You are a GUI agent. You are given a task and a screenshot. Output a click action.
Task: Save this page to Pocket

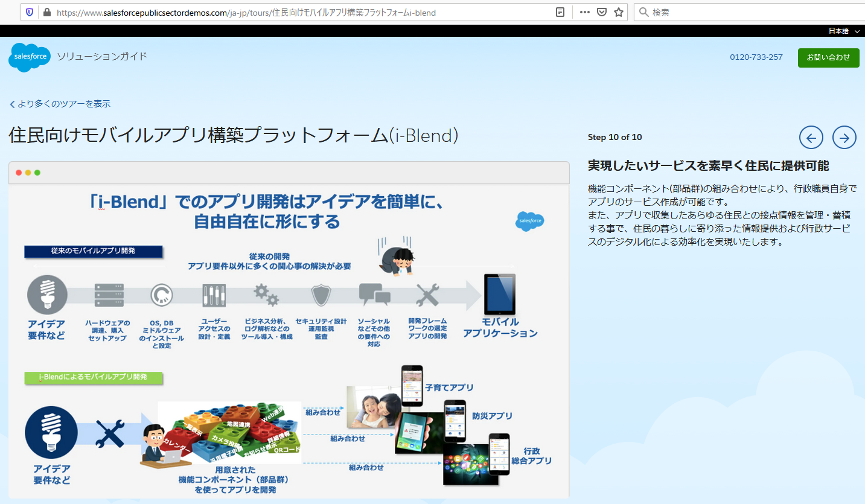601,12
